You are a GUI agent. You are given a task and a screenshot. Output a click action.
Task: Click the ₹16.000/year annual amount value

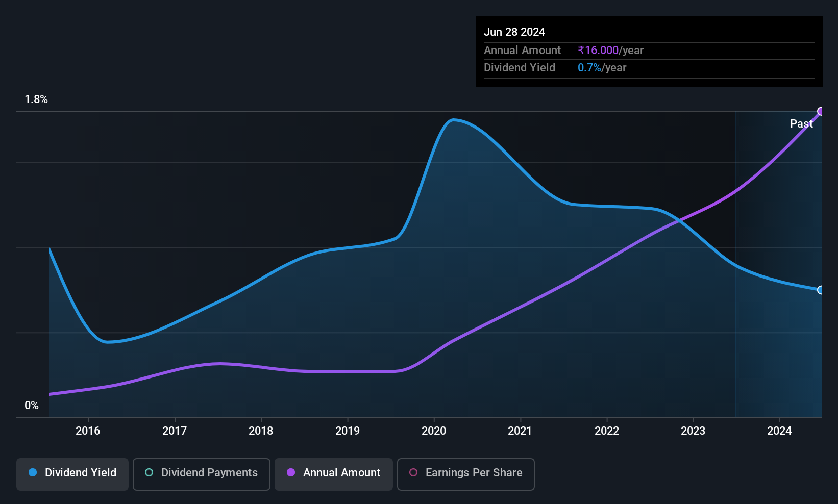[611, 50]
